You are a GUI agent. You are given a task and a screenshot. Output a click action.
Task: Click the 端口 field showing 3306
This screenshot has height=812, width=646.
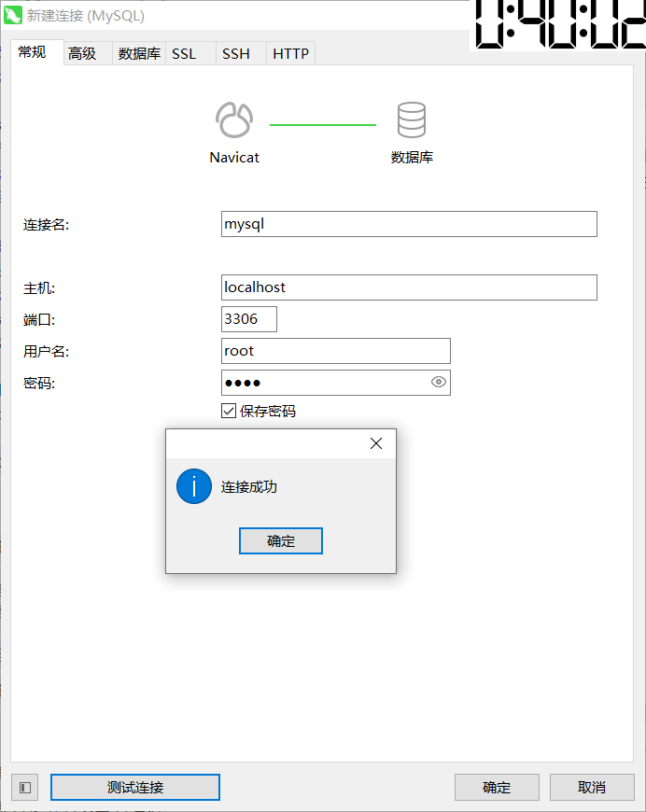(x=249, y=319)
